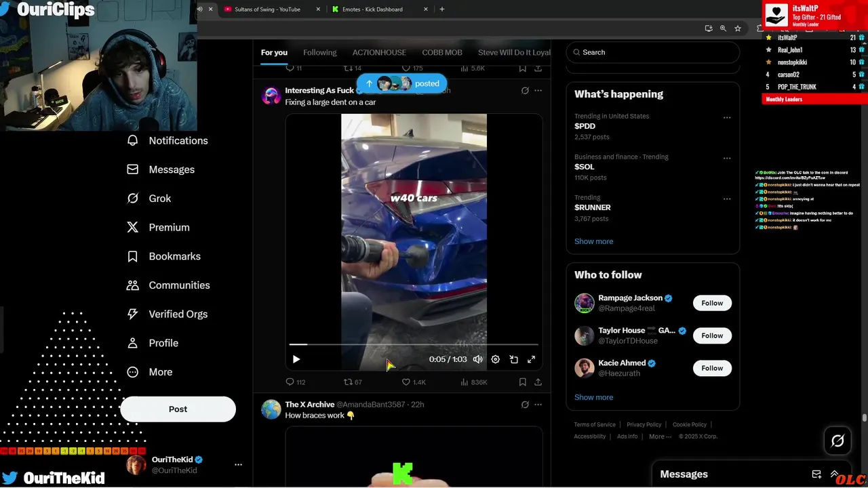Repost the post with 67 reposts
The height and width of the screenshot is (488, 868).
pyautogui.click(x=353, y=382)
